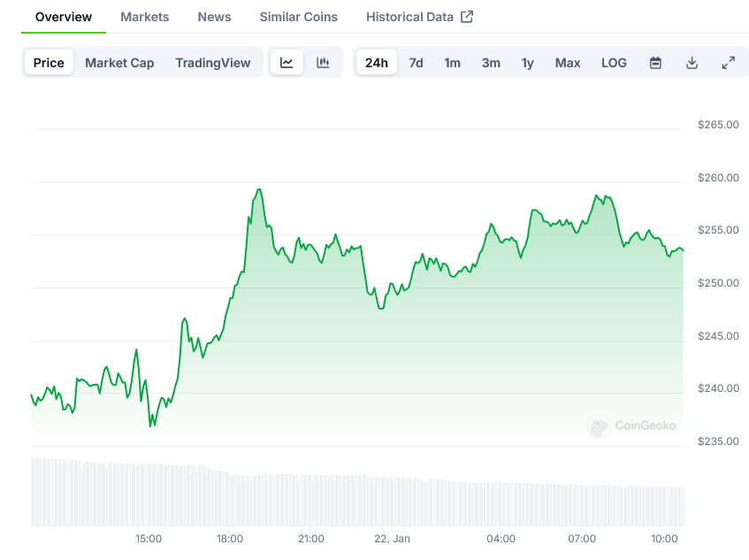The image size is (749, 560).
Task: Switch to candlestick chart view
Action: (x=323, y=63)
